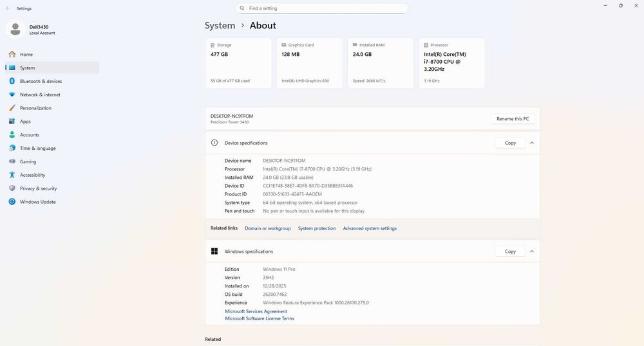
Task: Click the Personalization paintbrush icon
Action: coord(12,108)
